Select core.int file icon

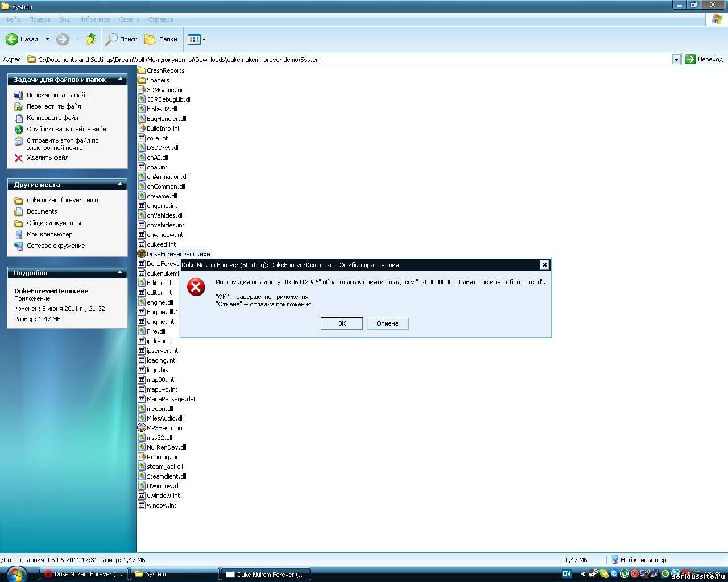(x=142, y=138)
